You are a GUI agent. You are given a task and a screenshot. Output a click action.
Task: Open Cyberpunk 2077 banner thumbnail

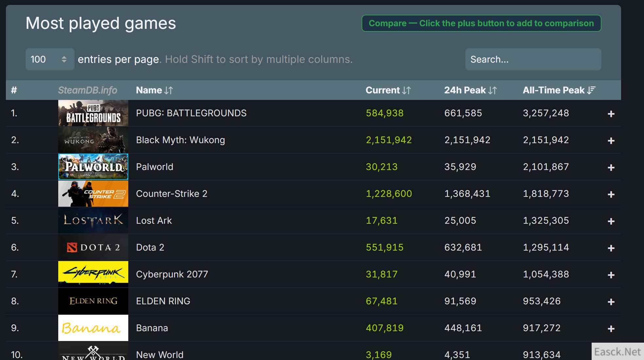(x=93, y=274)
